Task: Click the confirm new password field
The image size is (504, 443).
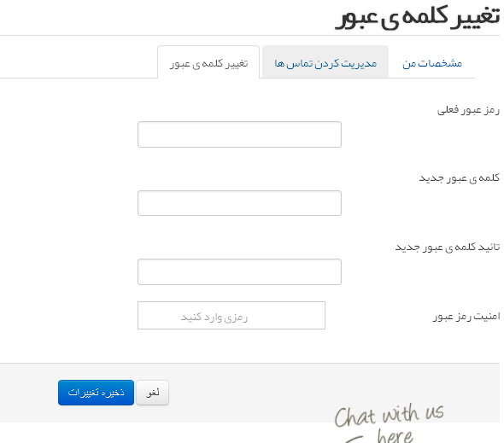Action: point(239,271)
